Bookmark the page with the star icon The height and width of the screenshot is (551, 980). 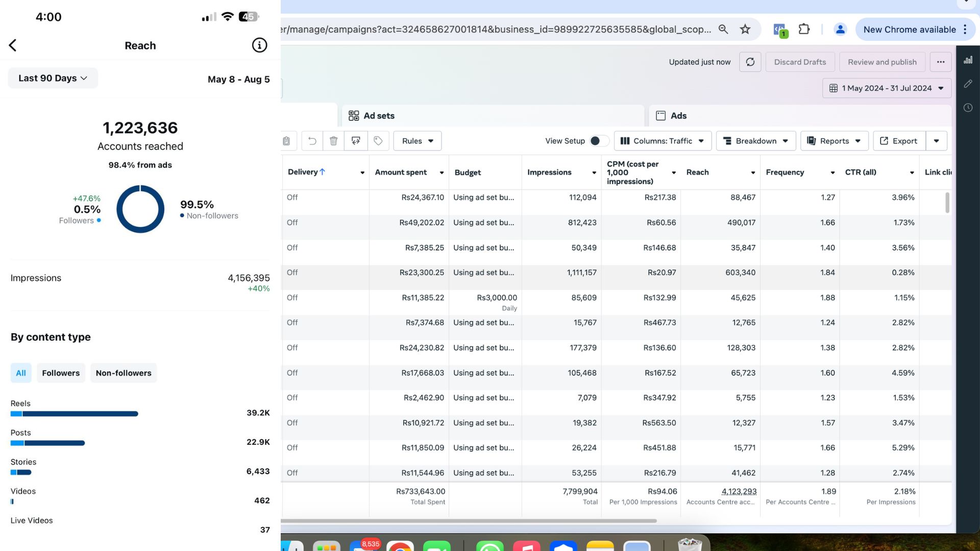point(745,29)
